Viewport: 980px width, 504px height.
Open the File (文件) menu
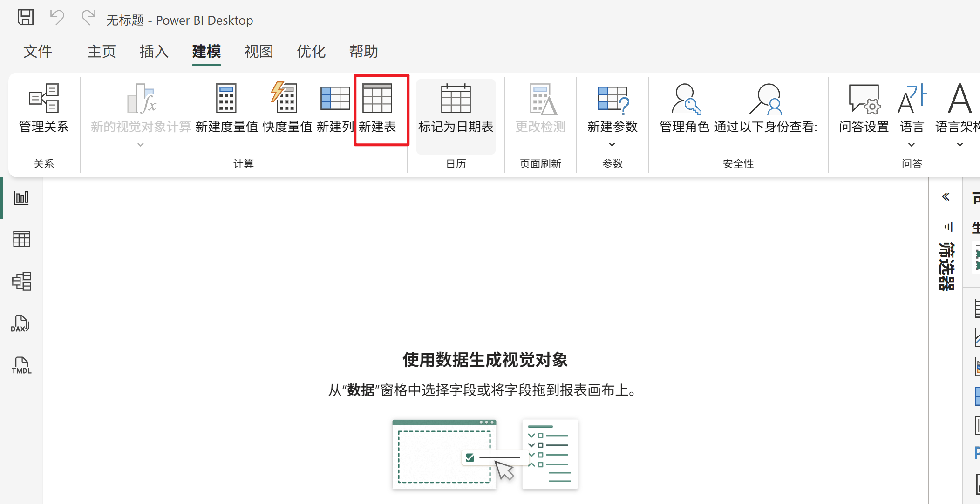pos(38,51)
